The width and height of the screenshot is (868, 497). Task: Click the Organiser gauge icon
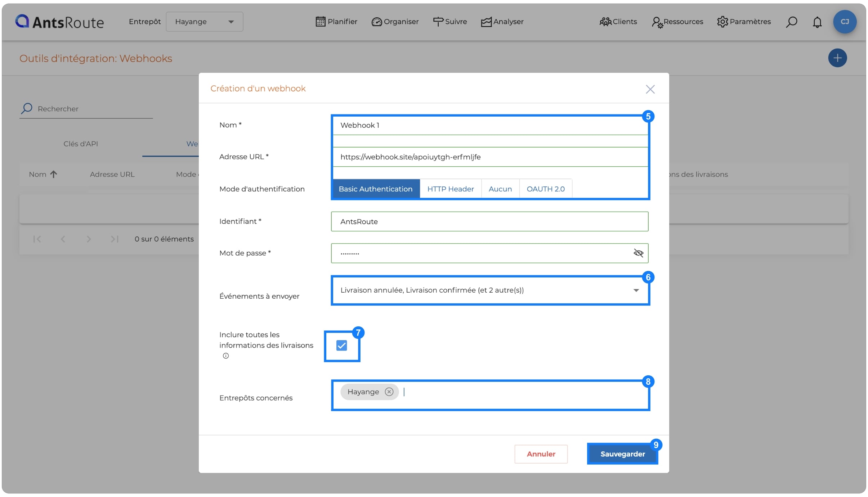click(376, 22)
